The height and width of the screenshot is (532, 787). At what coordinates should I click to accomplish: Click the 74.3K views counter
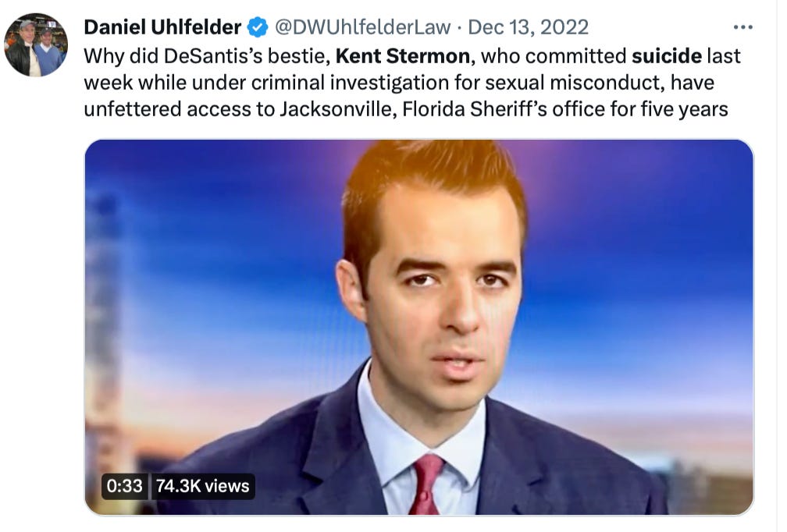[x=202, y=486]
